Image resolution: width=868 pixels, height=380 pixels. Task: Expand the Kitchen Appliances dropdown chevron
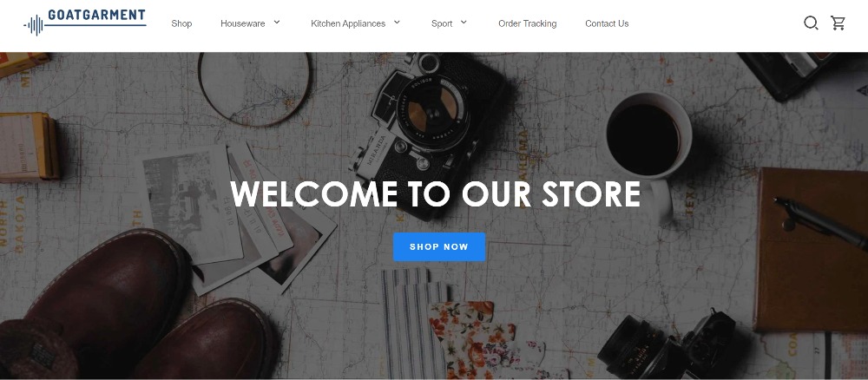[x=397, y=23]
